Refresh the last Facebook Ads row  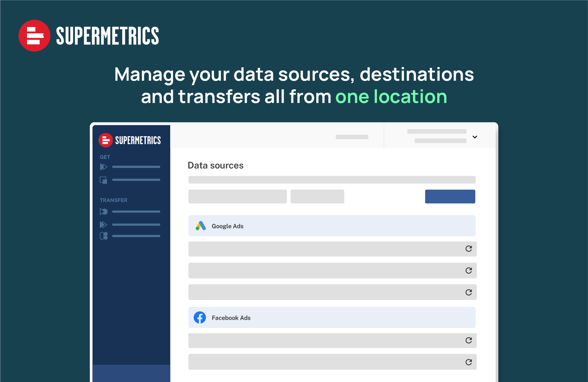[x=469, y=362]
